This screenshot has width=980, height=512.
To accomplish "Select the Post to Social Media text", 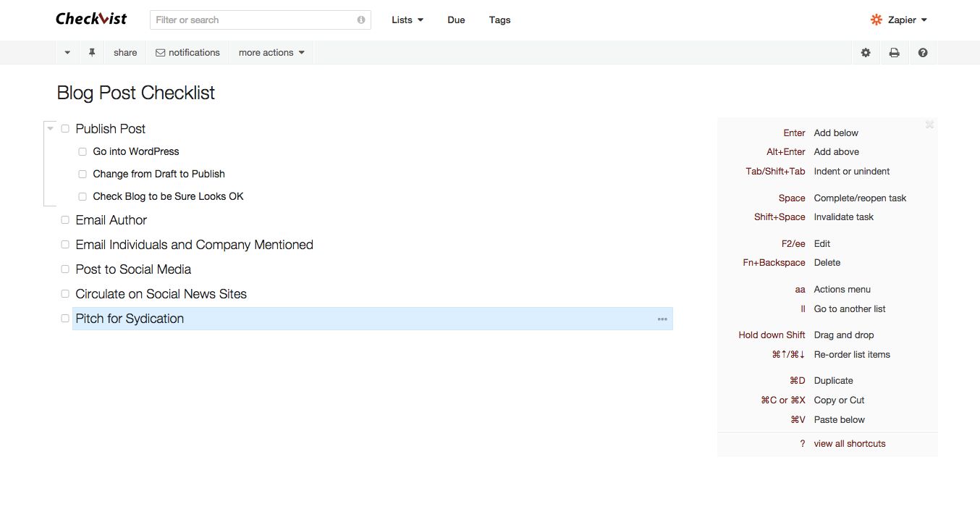I will tap(134, 269).
